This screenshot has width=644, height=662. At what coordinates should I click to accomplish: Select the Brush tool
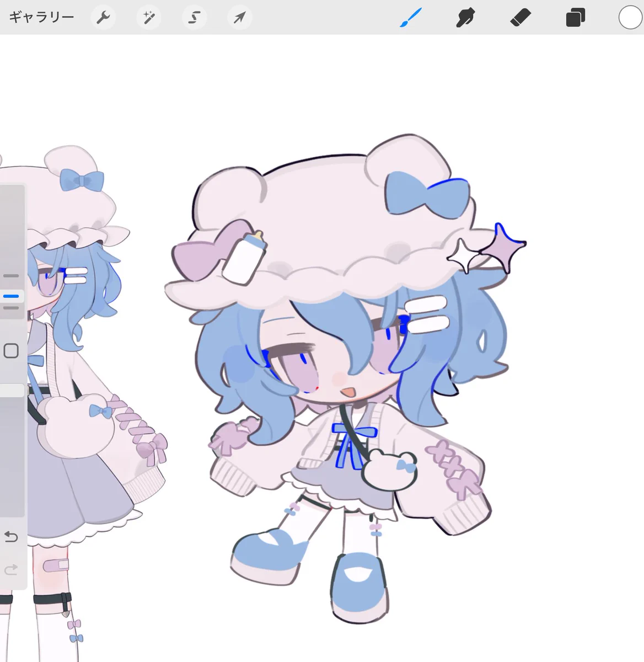pos(411,18)
